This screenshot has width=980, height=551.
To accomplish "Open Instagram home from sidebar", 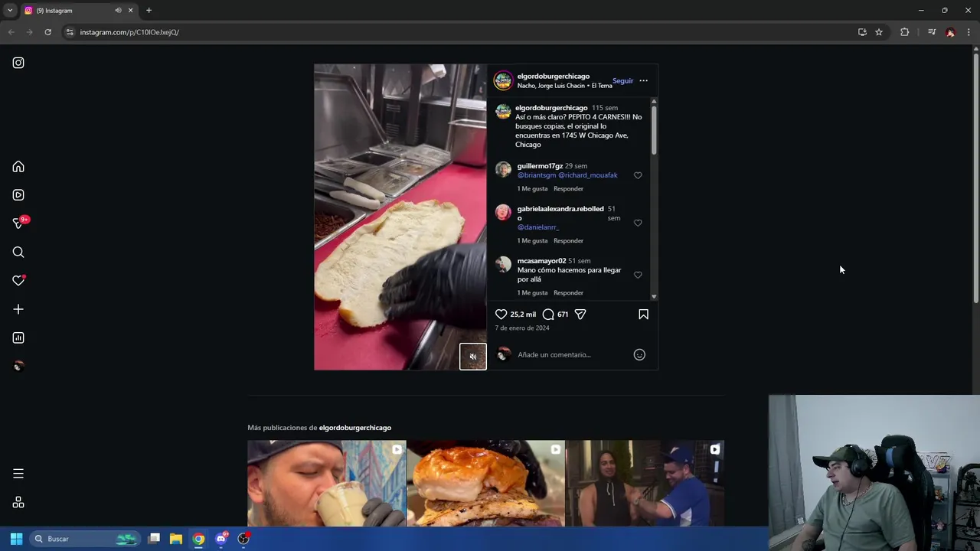I will click(18, 167).
